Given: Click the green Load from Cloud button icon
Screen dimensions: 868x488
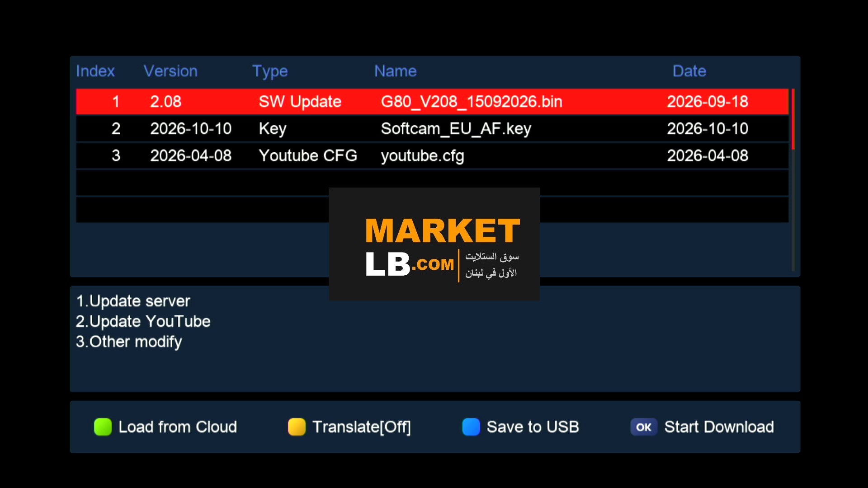Looking at the screenshot, I should (x=103, y=427).
